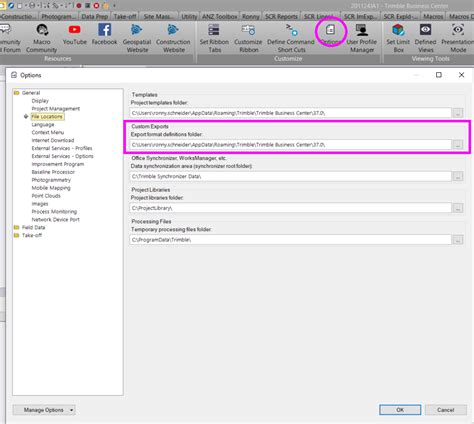Open User Profile Manager
Viewport: 474px width, 424px height.
coord(362,38)
